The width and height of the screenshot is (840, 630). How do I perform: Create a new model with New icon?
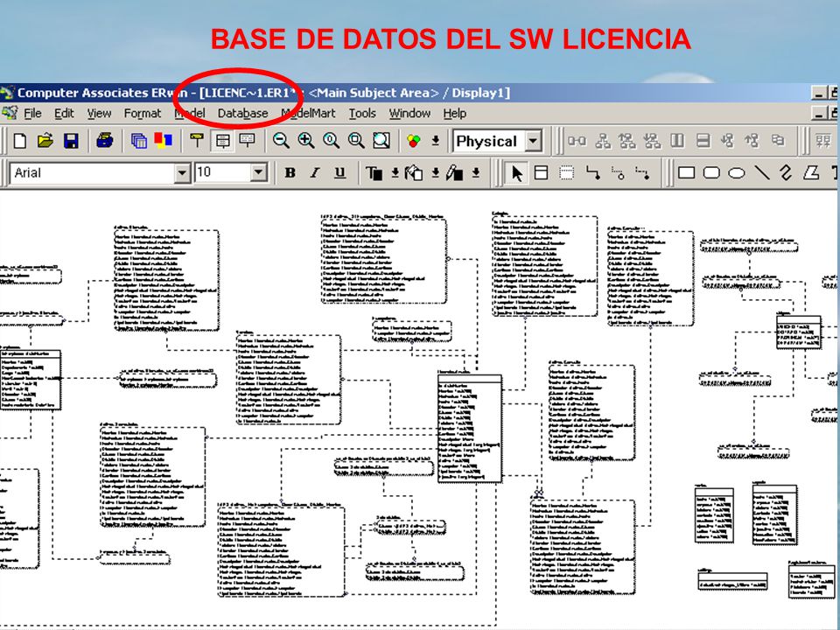(x=20, y=141)
